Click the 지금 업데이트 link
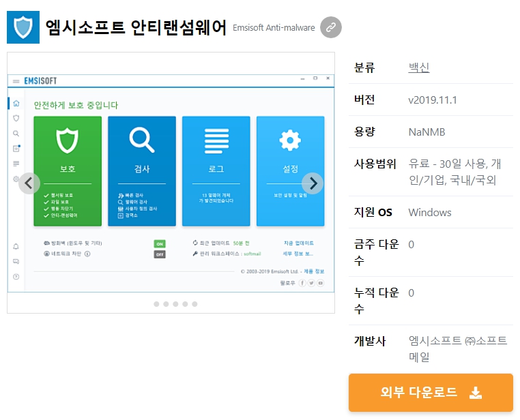 pos(298,243)
